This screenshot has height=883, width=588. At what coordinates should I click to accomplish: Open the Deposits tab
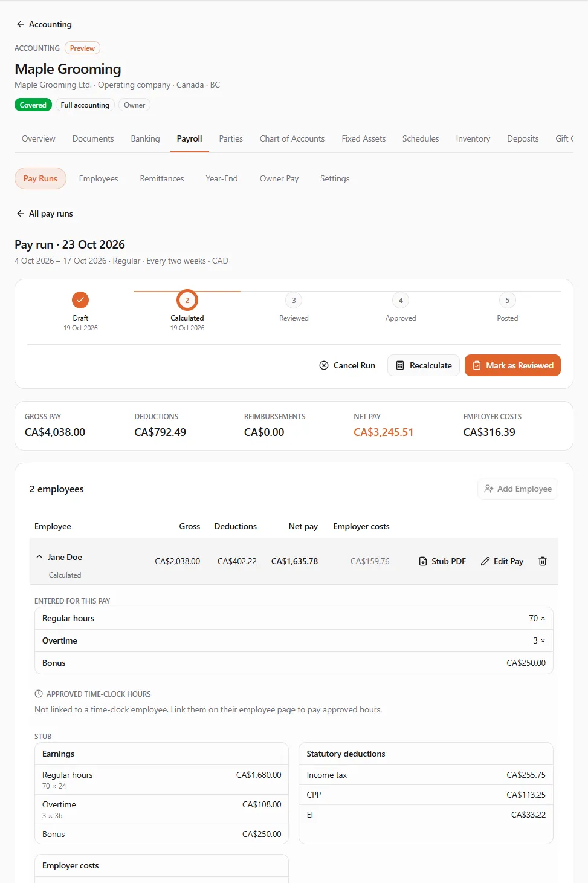click(x=523, y=138)
